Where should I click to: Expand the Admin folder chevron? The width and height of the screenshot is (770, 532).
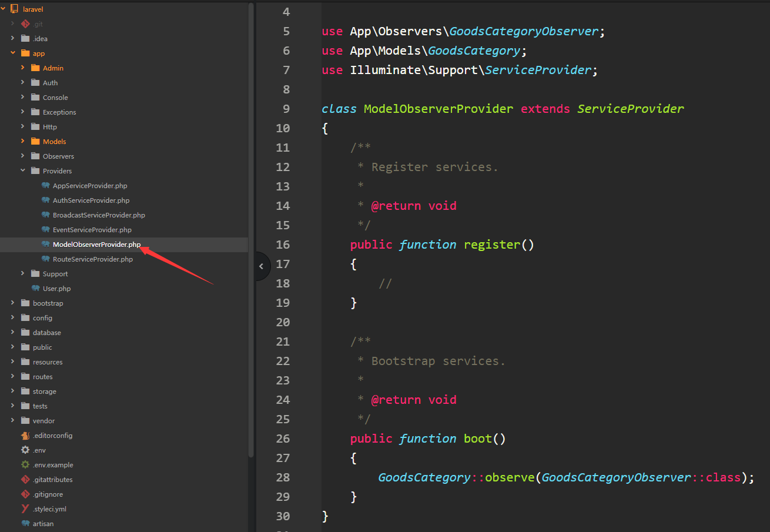tap(23, 68)
